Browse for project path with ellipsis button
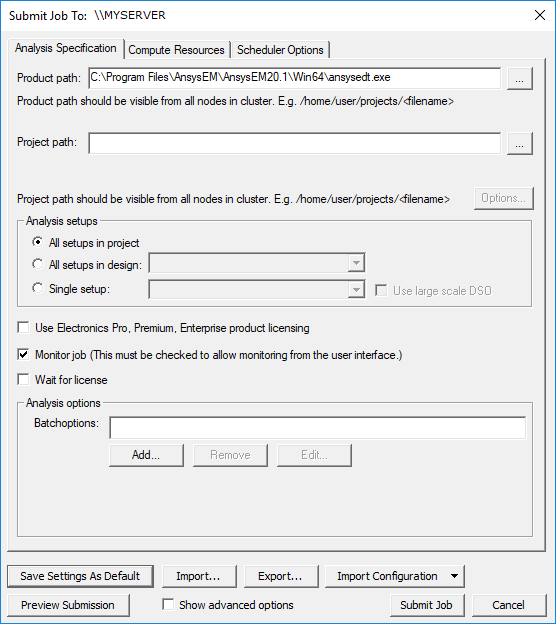 (x=520, y=143)
